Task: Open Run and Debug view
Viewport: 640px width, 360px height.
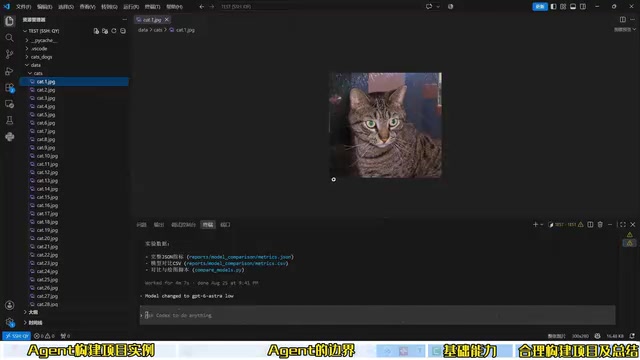Action: (x=9, y=71)
